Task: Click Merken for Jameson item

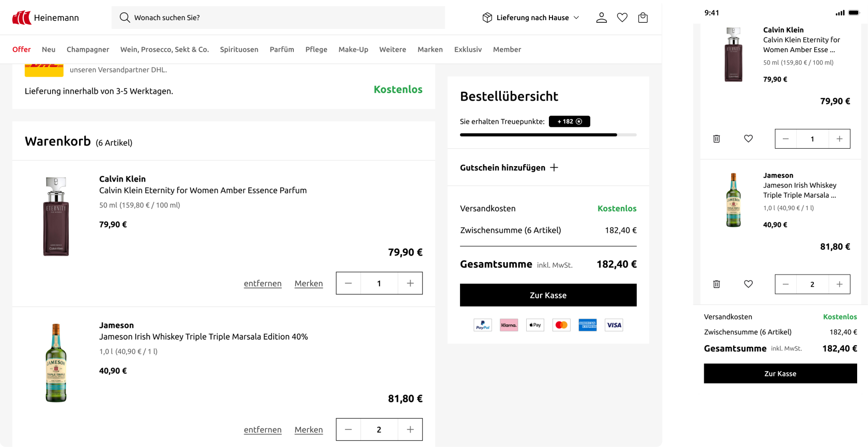Action: coord(309,429)
